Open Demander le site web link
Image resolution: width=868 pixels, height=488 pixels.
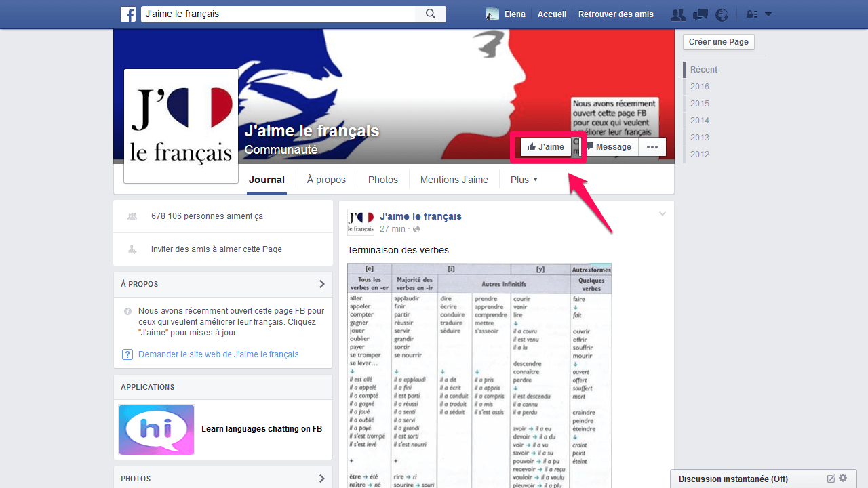(x=218, y=354)
